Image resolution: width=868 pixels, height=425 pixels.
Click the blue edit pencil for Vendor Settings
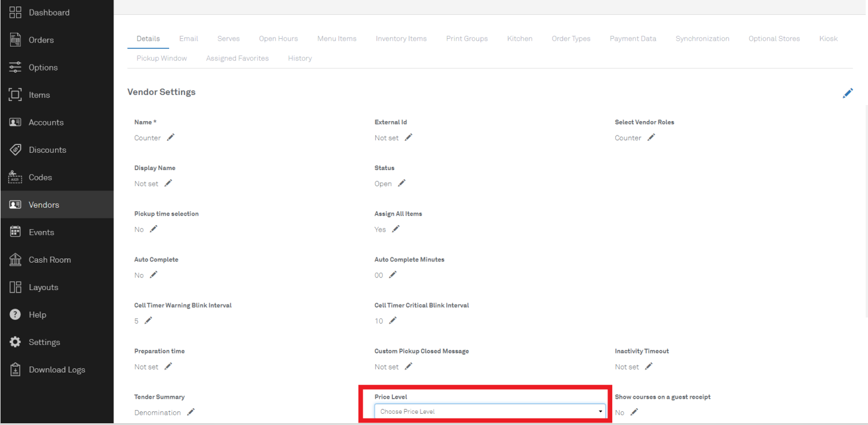[x=848, y=93]
